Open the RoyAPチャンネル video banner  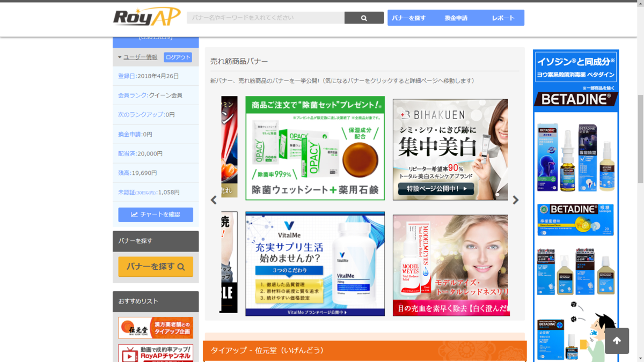pyautogui.click(x=156, y=353)
